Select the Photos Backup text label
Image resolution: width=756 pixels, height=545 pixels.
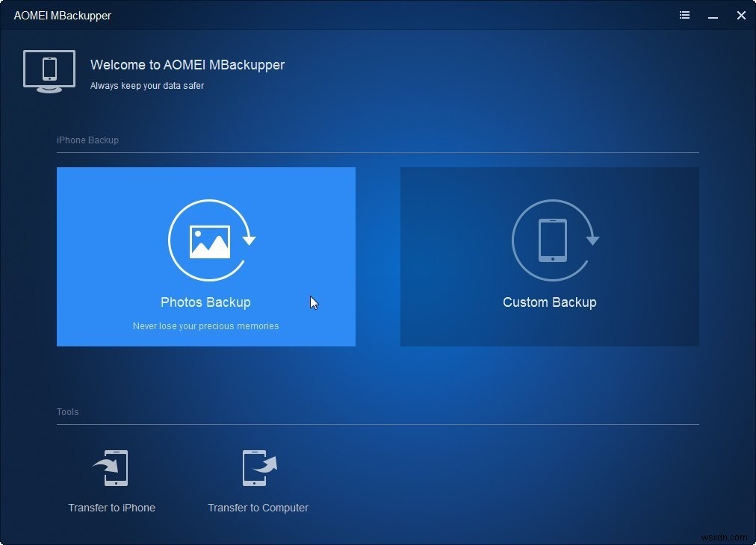pos(205,302)
